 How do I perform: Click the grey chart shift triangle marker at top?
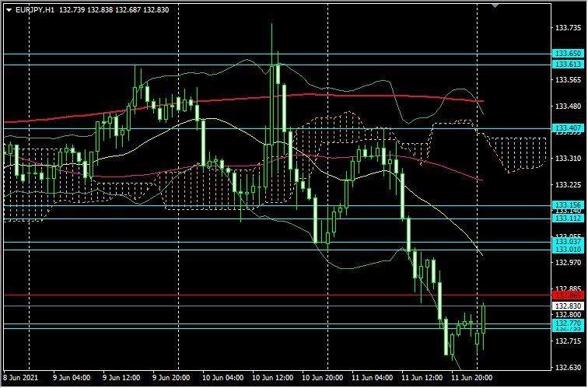pyautogui.click(x=495, y=5)
